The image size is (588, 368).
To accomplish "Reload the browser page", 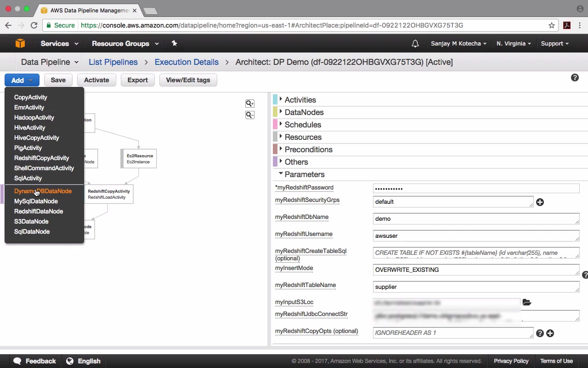I will (x=34, y=25).
